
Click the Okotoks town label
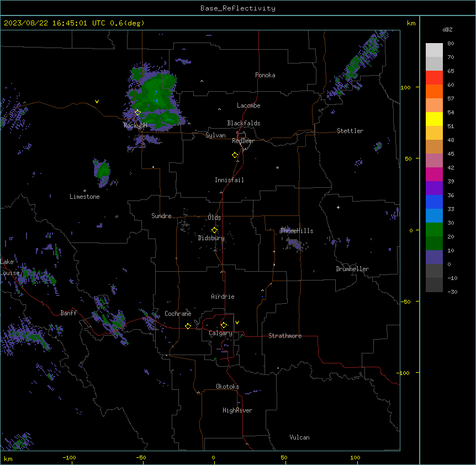(x=228, y=387)
